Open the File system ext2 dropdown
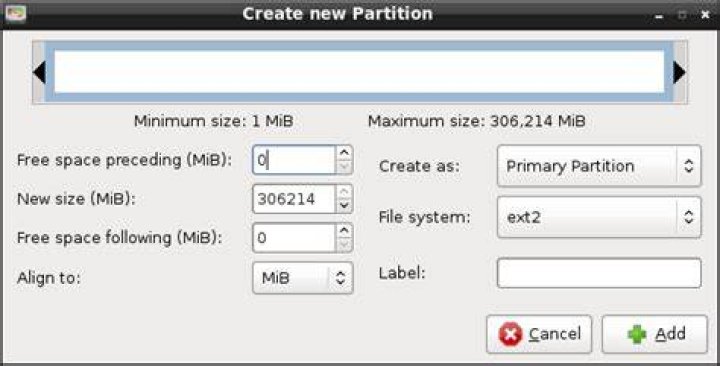Image resolution: width=720 pixels, height=366 pixels. 599,217
